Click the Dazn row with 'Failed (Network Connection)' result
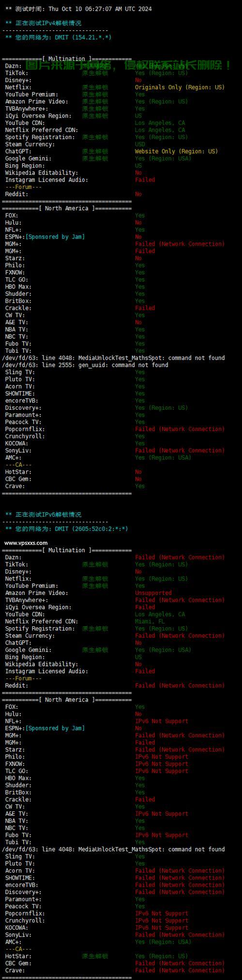This screenshot has height=980, width=242. [x=115, y=557]
